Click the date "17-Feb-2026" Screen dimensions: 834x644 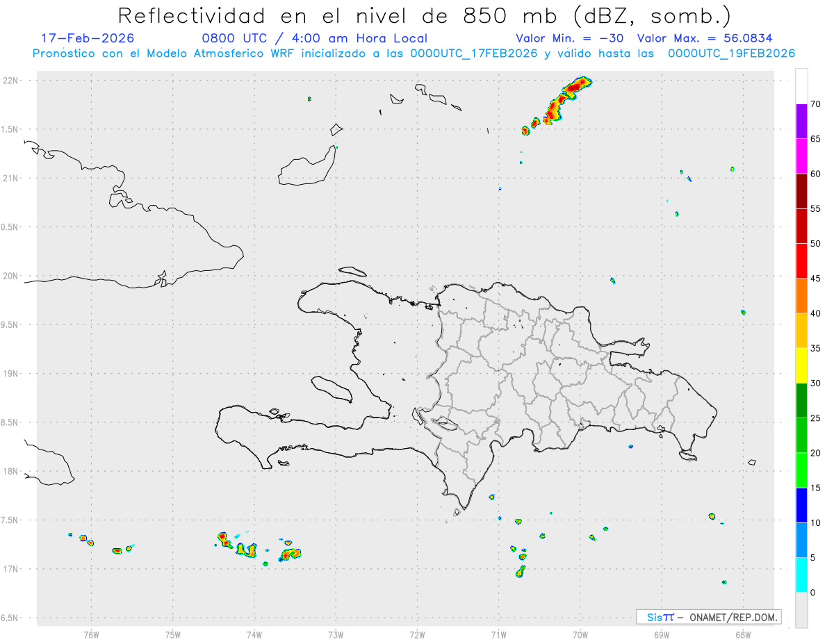(x=88, y=38)
